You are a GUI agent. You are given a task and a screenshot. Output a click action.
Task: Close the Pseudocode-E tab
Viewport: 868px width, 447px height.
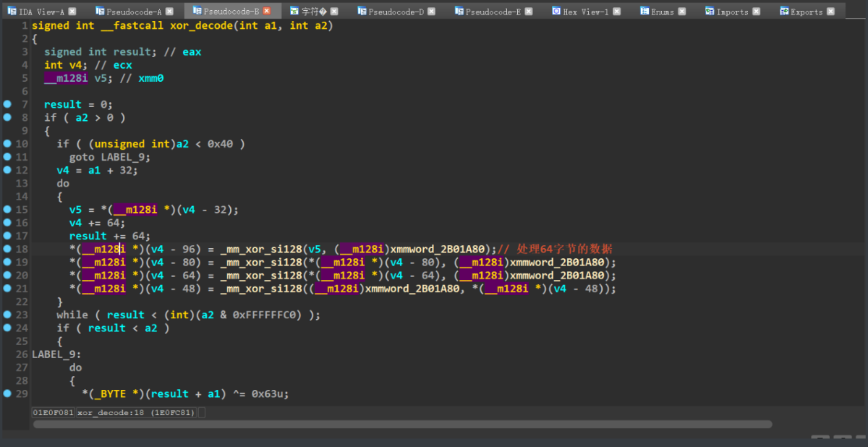coord(529,12)
